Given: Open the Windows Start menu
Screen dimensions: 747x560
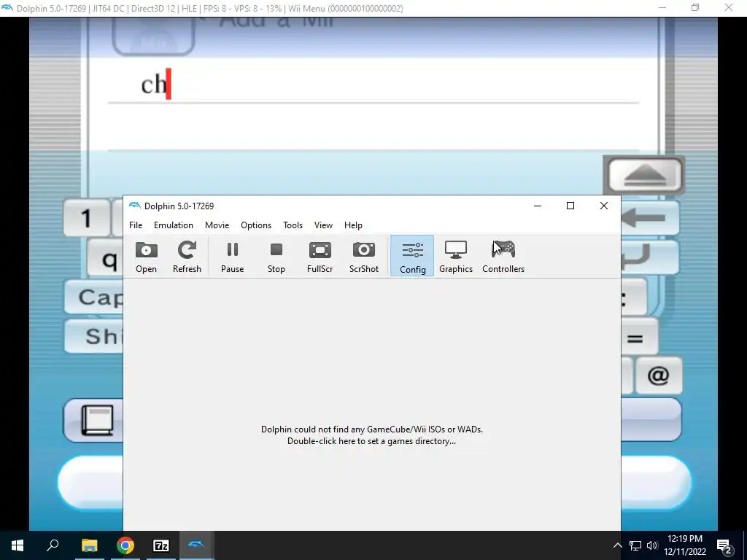Looking at the screenshot, I should [18, 545].
